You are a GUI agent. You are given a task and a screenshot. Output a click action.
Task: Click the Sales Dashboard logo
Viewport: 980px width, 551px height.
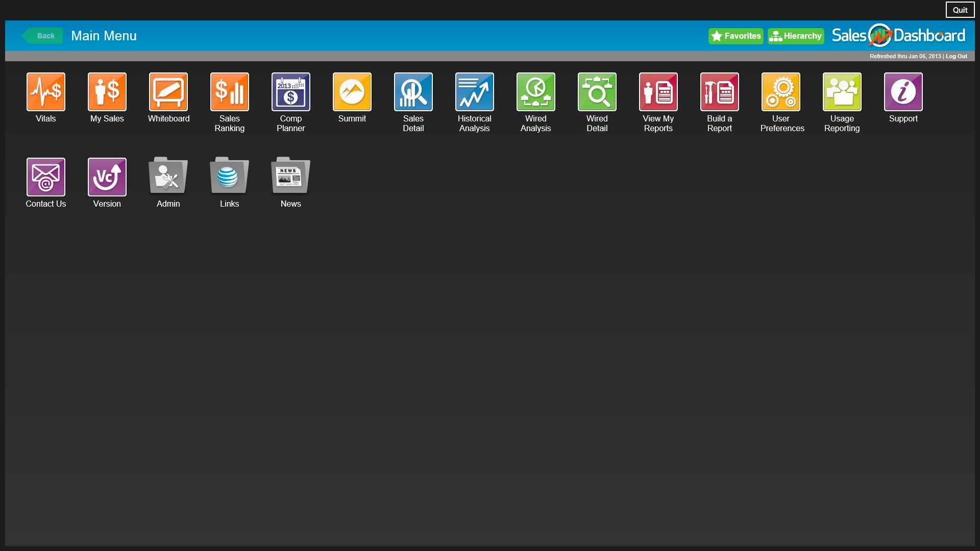click(x=898, y=36)
